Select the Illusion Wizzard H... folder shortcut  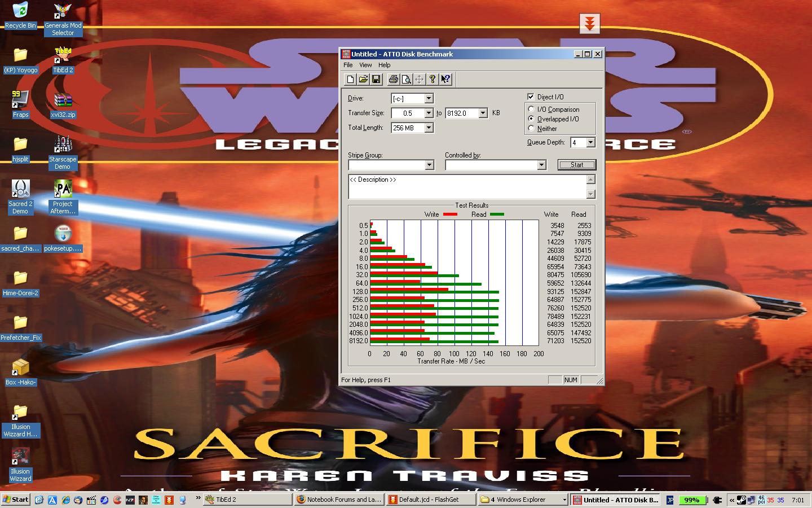(20, 420)
